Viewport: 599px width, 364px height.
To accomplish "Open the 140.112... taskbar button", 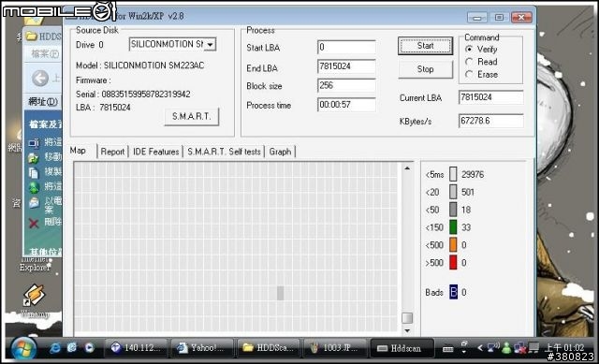I will pos(137,348).
